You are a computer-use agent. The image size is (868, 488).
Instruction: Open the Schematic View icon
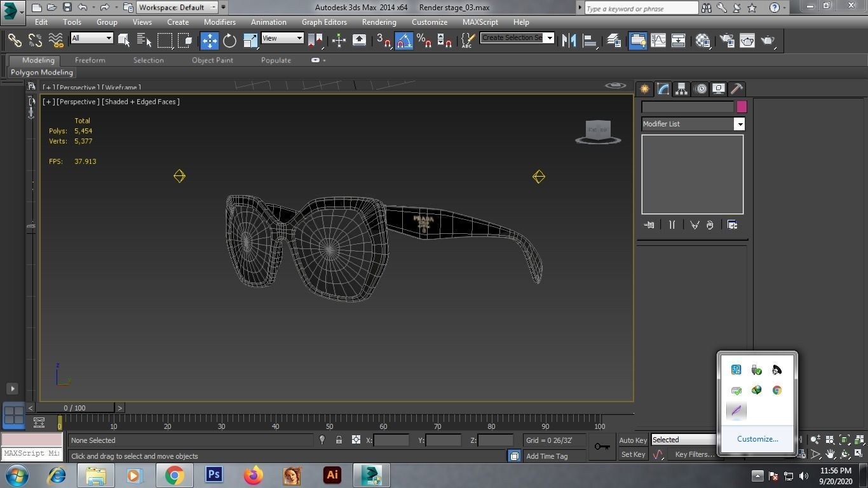coord(678,40)
